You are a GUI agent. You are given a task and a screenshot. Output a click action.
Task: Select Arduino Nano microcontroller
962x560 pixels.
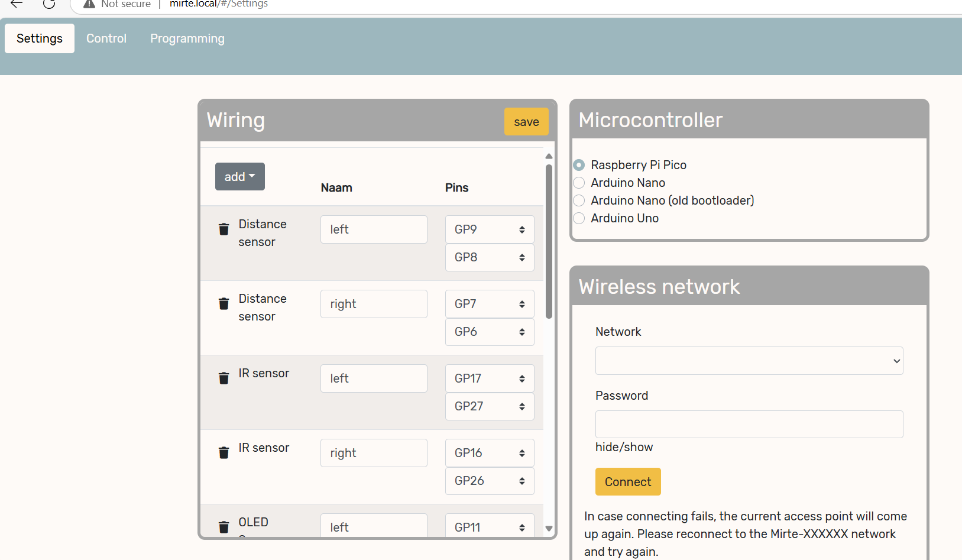click(579, 183)
